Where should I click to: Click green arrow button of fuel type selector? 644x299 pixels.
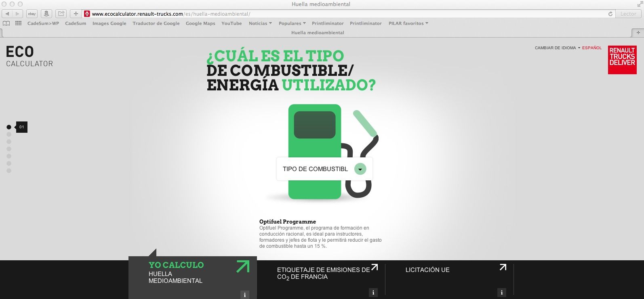(360, 169)
